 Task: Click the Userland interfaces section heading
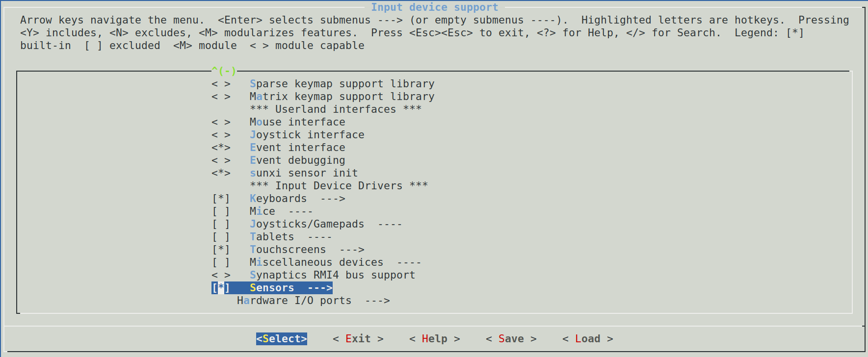pyautogui.click(x=336, y=109)
